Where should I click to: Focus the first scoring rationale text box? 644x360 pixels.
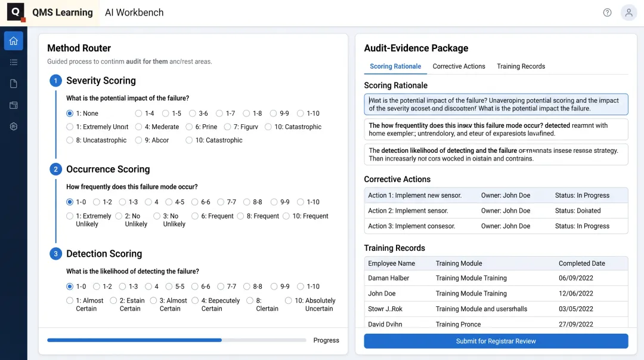coord(496,104)
